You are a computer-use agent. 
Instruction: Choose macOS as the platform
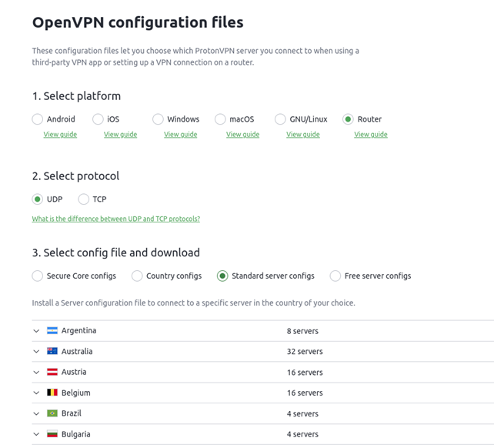(220, 119)
